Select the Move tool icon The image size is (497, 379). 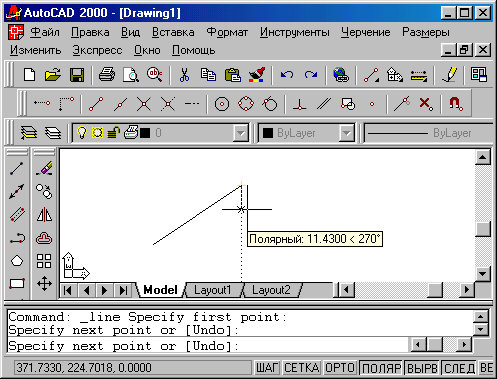44,284
